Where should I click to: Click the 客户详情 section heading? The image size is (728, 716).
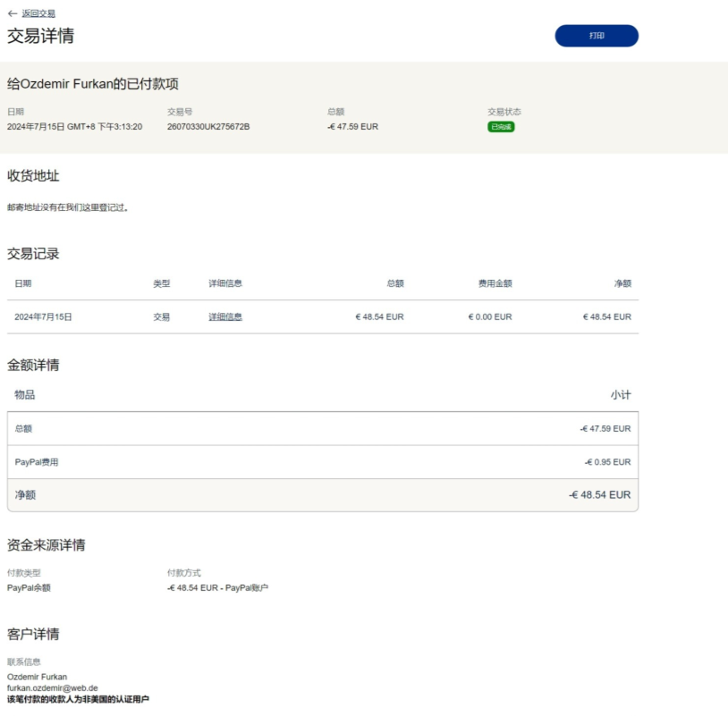33,634
